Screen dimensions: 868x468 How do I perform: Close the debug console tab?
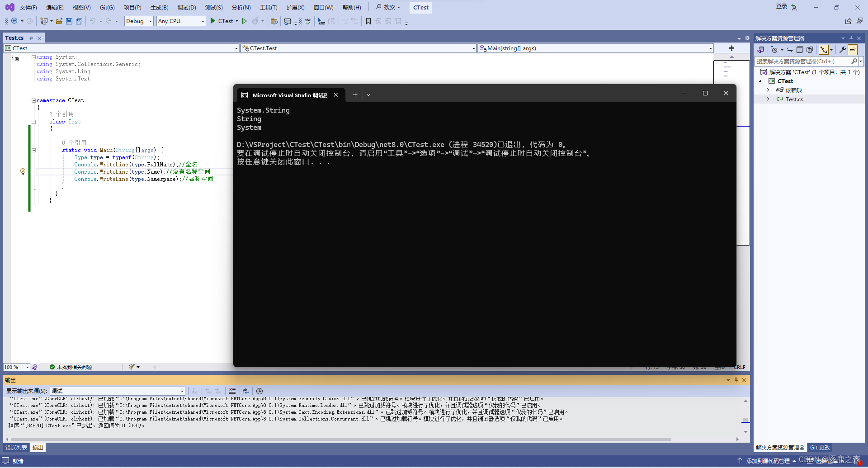335,95
